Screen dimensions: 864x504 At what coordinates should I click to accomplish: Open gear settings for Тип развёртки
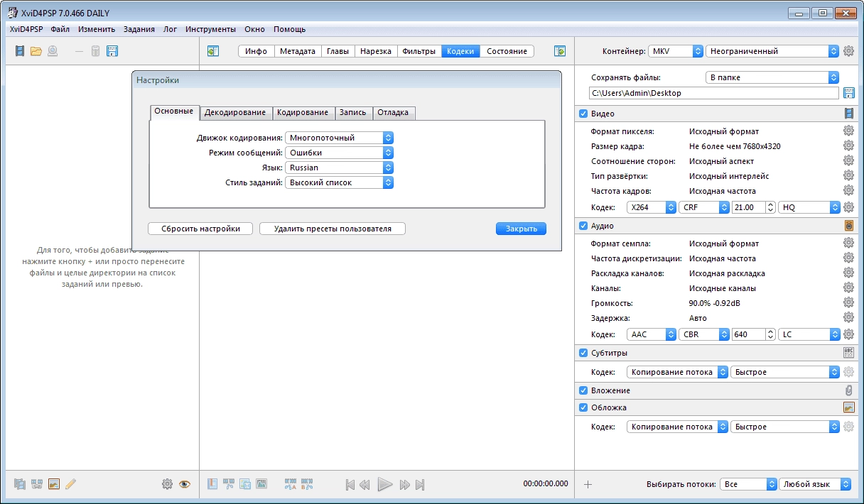point(848,176)
